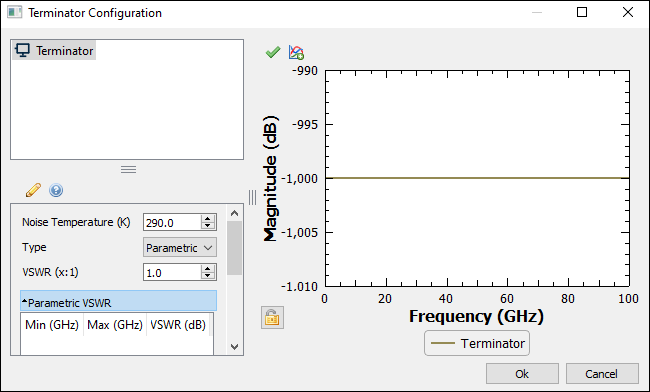Close the Terminator Configuration window
Screen dimensions: 650x392
(628, 12)
